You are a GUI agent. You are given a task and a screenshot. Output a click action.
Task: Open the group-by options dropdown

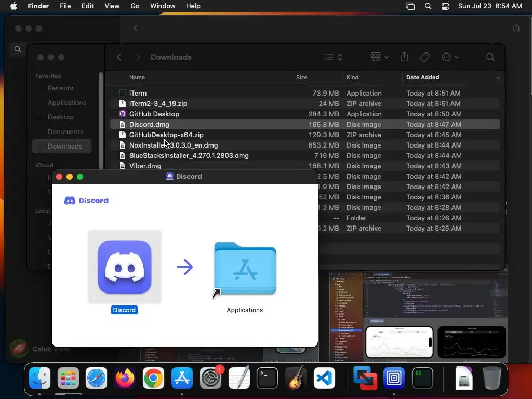(x=379, y=57)
